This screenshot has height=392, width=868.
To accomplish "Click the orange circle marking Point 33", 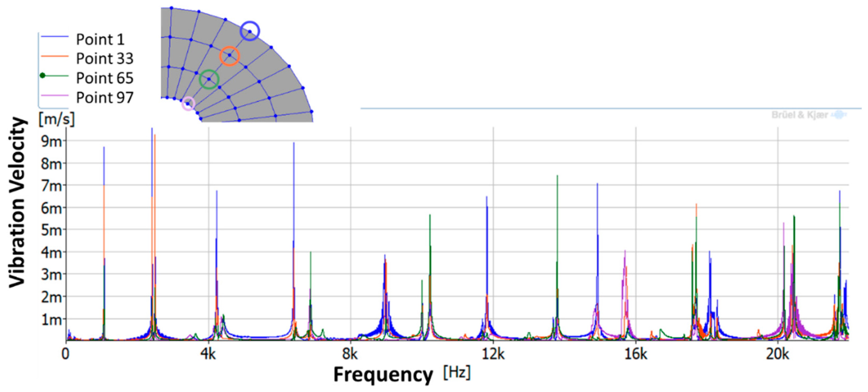I will pyautogui.click(x=229, y=56).
